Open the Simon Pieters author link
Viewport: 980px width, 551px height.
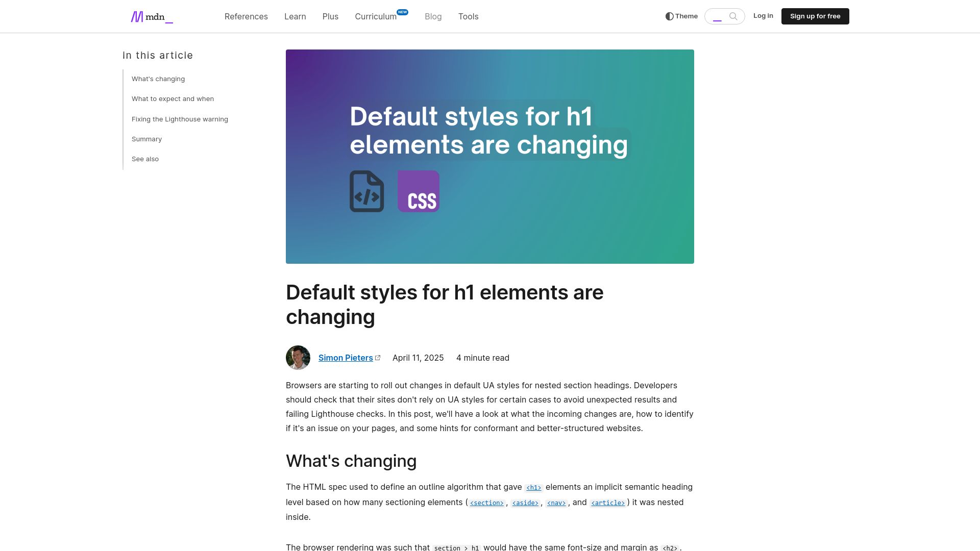coord(346,358)
